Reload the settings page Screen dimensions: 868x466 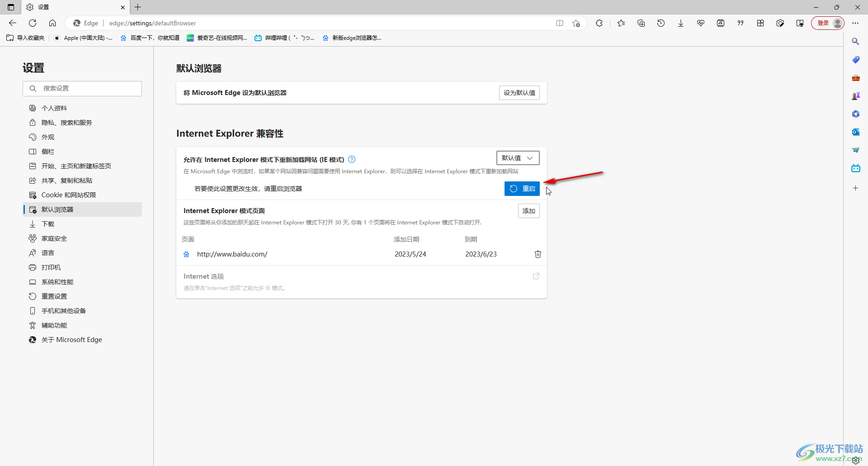point(33,23)
